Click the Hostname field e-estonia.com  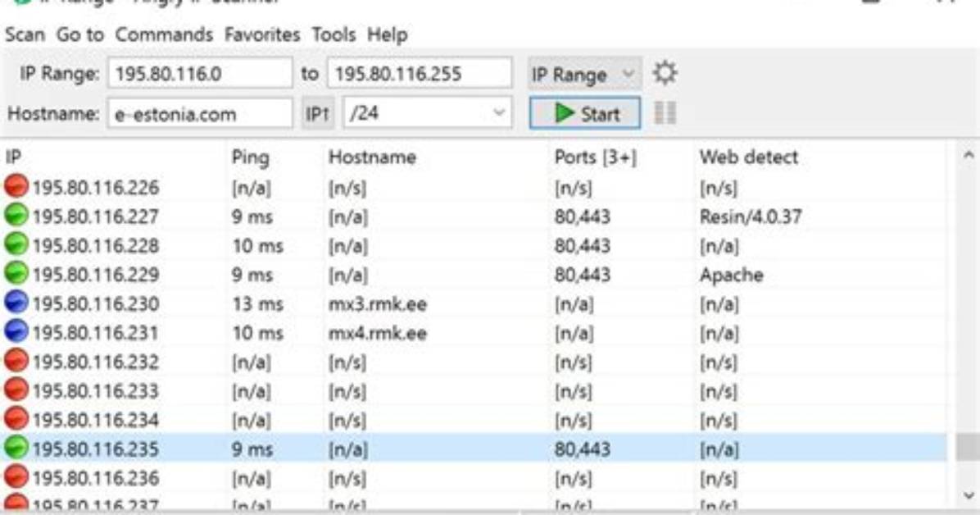coord(200,114)
